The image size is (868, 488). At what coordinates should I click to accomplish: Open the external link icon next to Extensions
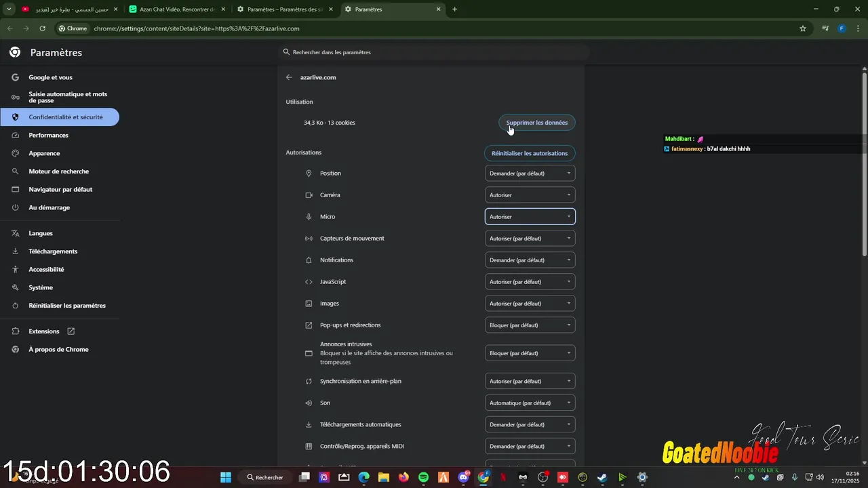[x=71, y=331]
